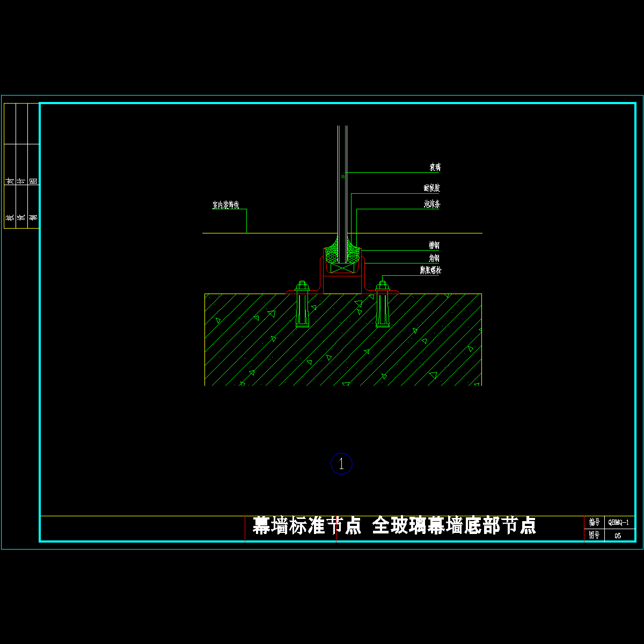This screenshot has width=644, height=644.
Task: Select the drawing title 全玻璃幕墙底部节点
Action: (453, 525)
